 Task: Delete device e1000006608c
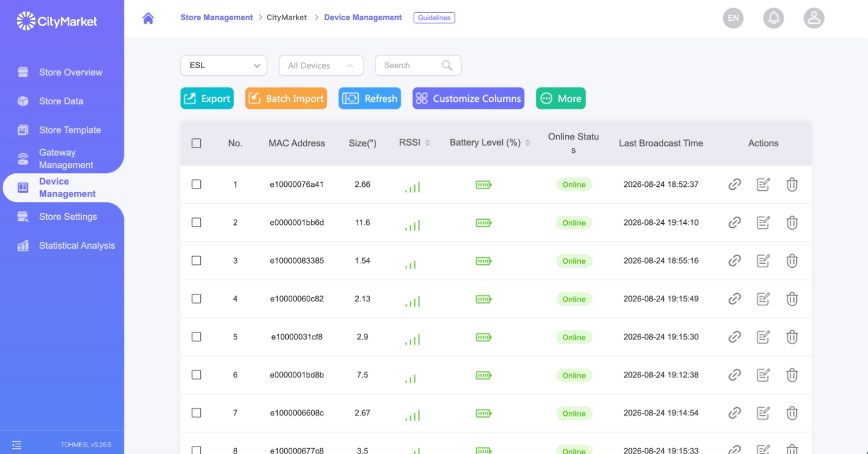pyautogui.click(x=792, y=413)
